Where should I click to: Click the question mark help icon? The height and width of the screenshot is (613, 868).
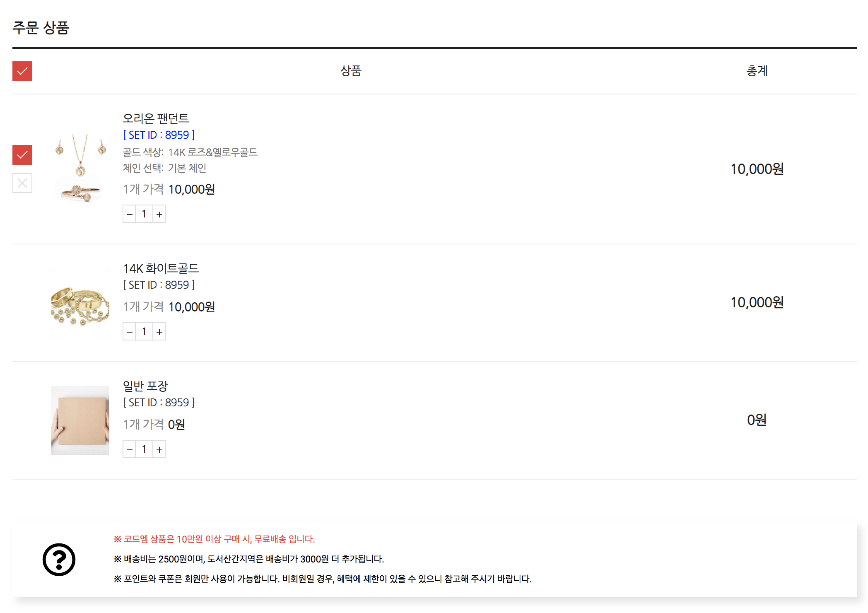click(x=59, y=560)
